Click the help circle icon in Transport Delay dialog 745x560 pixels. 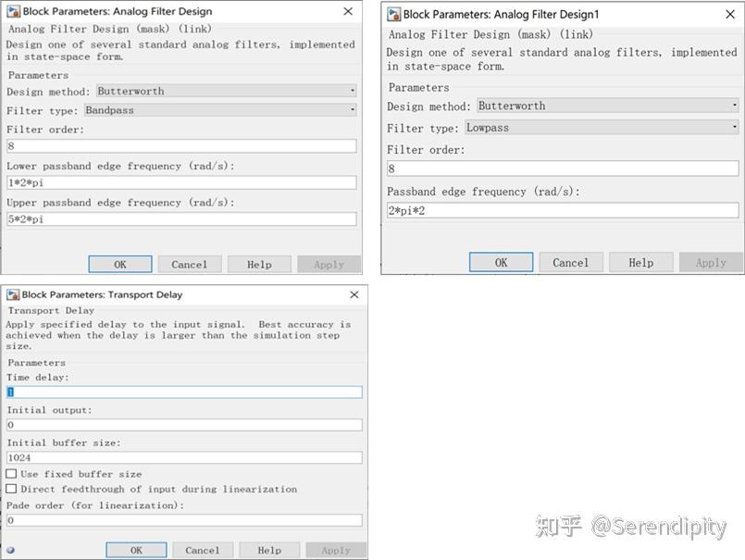tap(12, 549)
